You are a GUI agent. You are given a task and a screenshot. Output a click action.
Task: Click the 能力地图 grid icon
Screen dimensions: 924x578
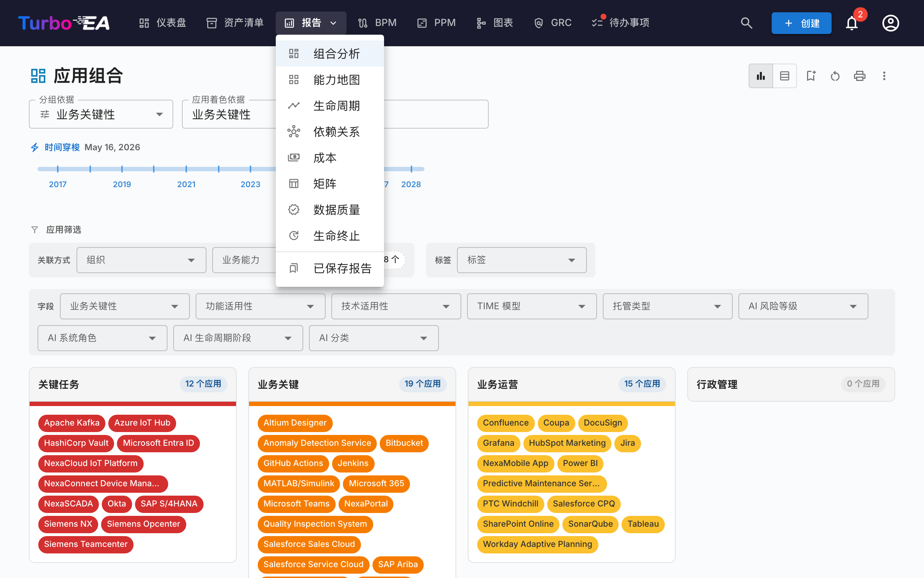click(293, 79)
